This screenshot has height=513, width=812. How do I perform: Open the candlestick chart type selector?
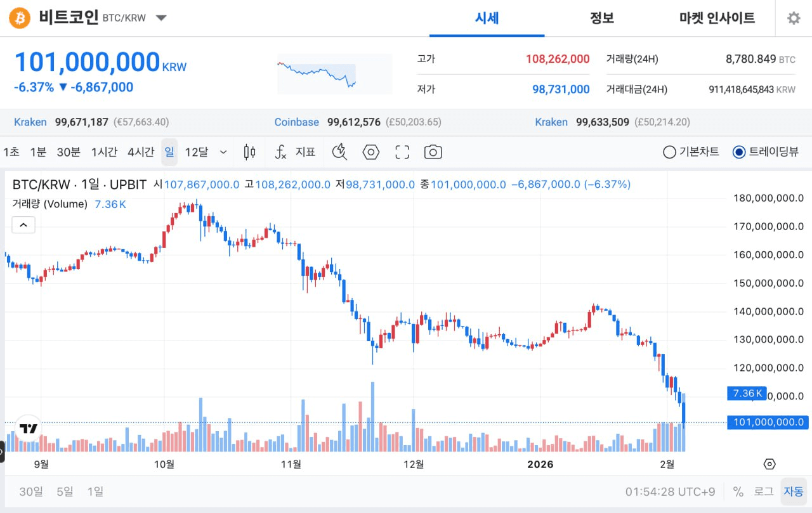pos(250,152)
